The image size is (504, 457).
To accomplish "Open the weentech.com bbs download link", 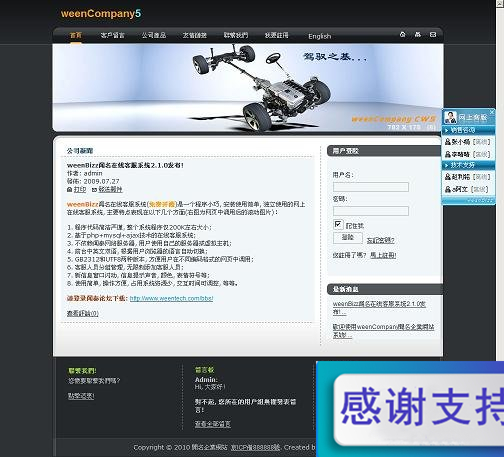I will click(171, 298).
